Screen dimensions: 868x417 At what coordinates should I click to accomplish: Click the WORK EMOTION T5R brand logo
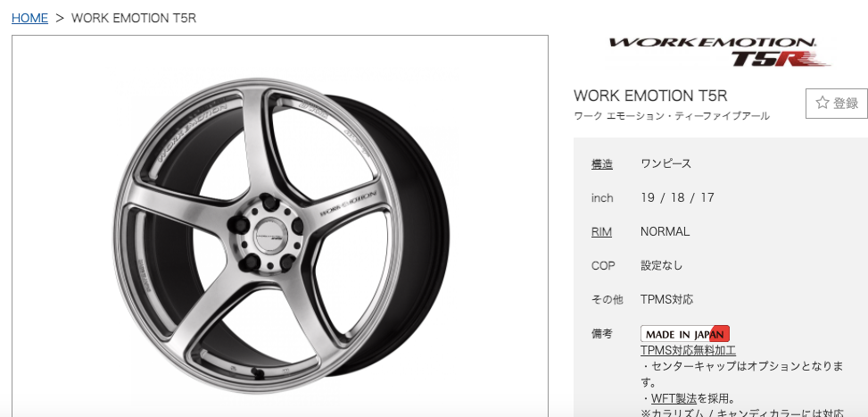click(x=719, y=52)
